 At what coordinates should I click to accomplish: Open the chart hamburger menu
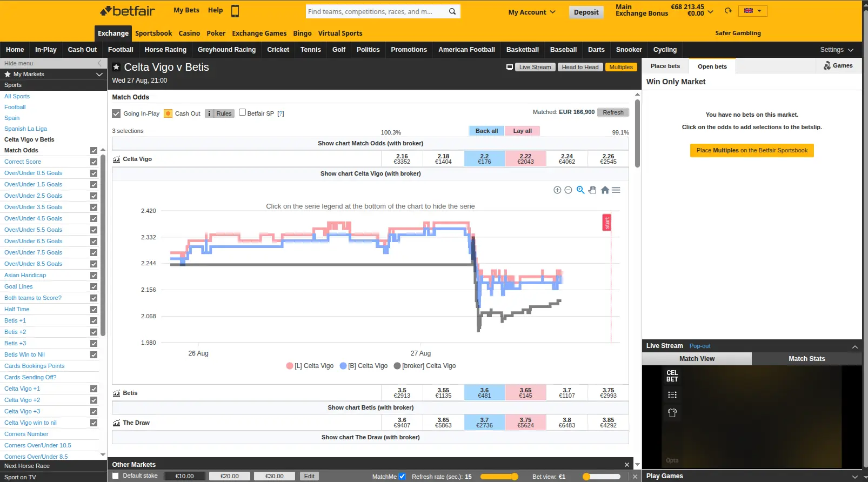(616, 190)
